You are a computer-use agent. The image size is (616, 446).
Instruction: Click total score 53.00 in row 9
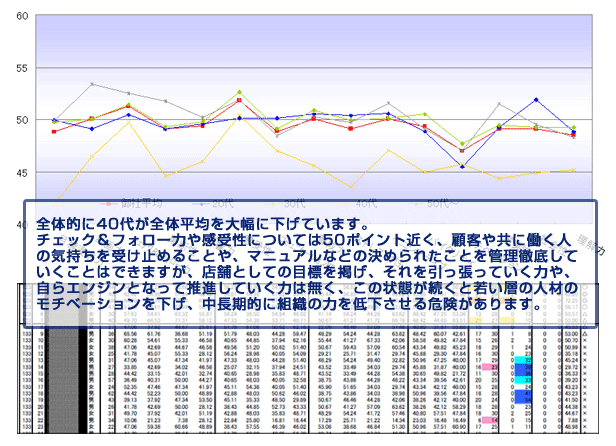[571, 334]
